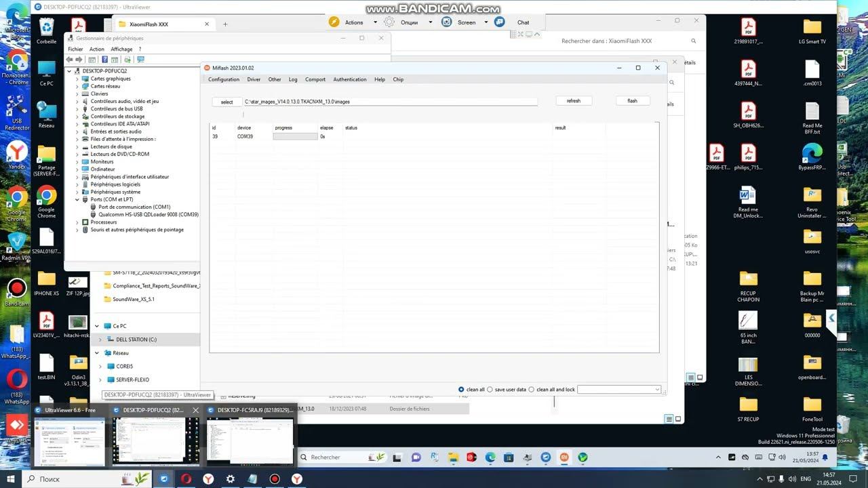Select Qualcomm HS-USB QDLoader 9008 (COM39) device
The width and height of the screenshot is (868, 488).
(149, 214)
